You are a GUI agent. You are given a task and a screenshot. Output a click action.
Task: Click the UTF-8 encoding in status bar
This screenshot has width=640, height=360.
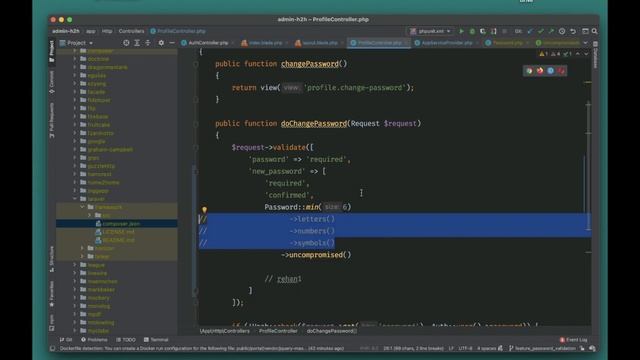pos(465,348)
